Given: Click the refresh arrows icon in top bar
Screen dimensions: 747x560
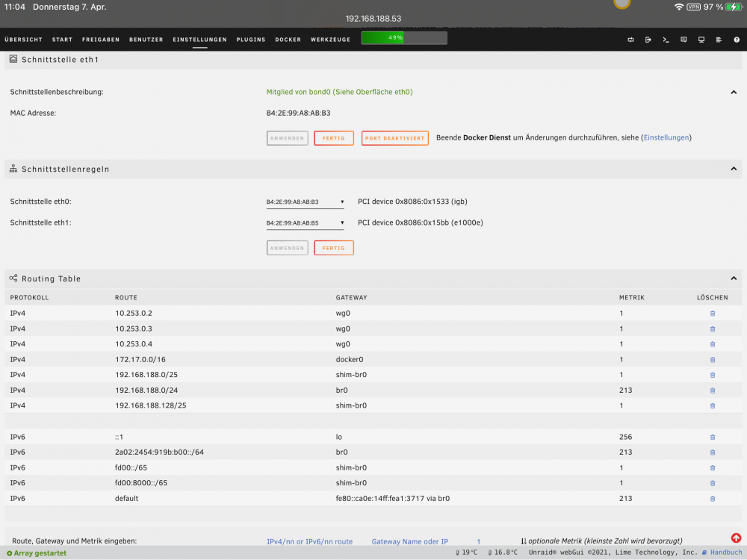Looking at the screenshot, I should point(630,40).
